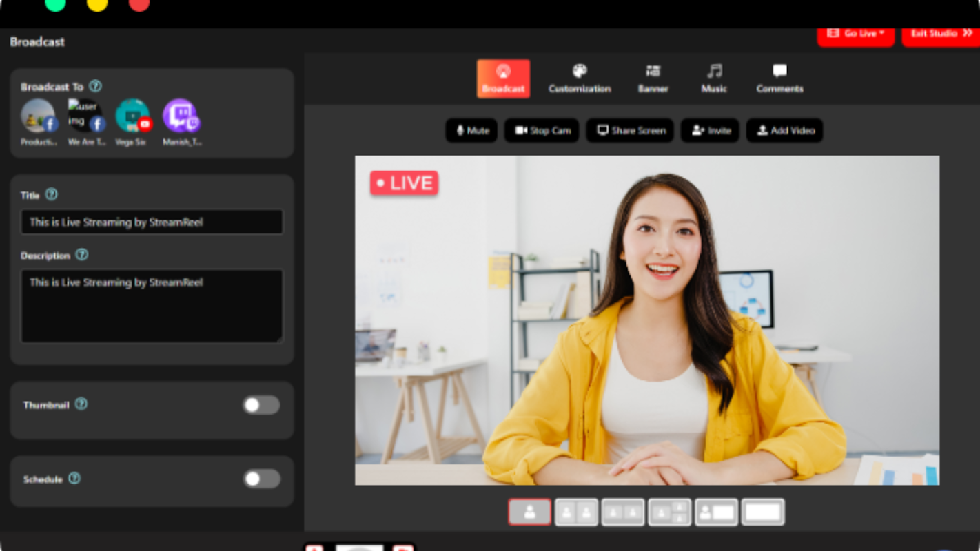Image resolution: width=980 pixels, height=551 pixels.
Task: Enable the Schedule toggle switch
Action: click(x=262, y=479)
